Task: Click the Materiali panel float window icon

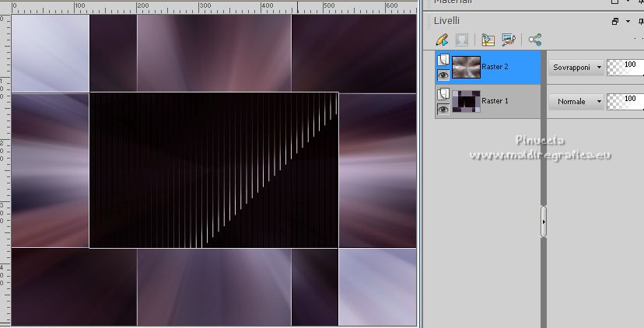Action: click(x=615, y=2)
